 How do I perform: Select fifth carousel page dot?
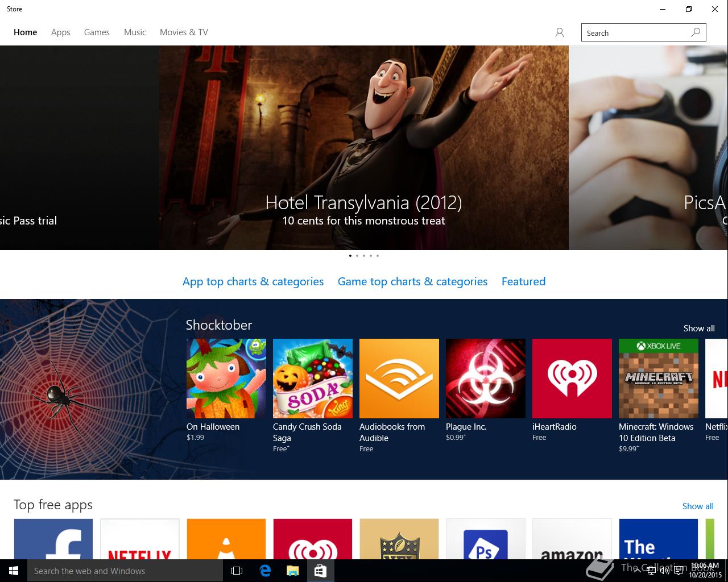(378, 256)
